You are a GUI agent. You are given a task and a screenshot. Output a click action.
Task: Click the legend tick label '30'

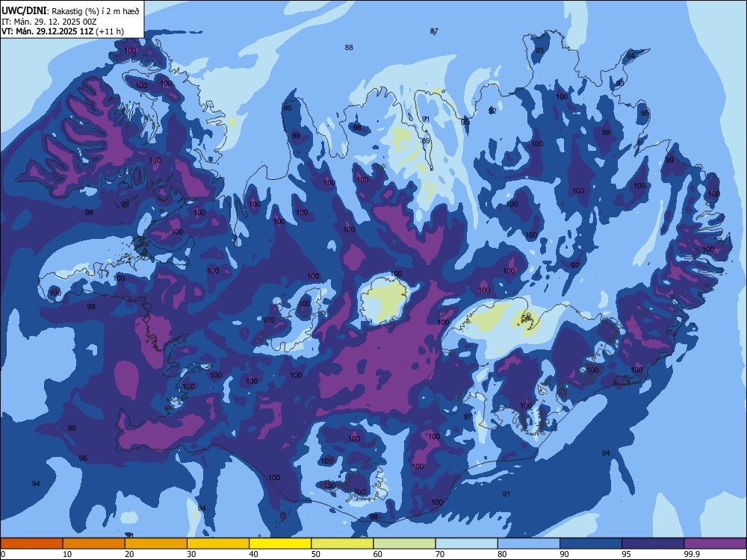pyautogui.click(x=191, y=554)
